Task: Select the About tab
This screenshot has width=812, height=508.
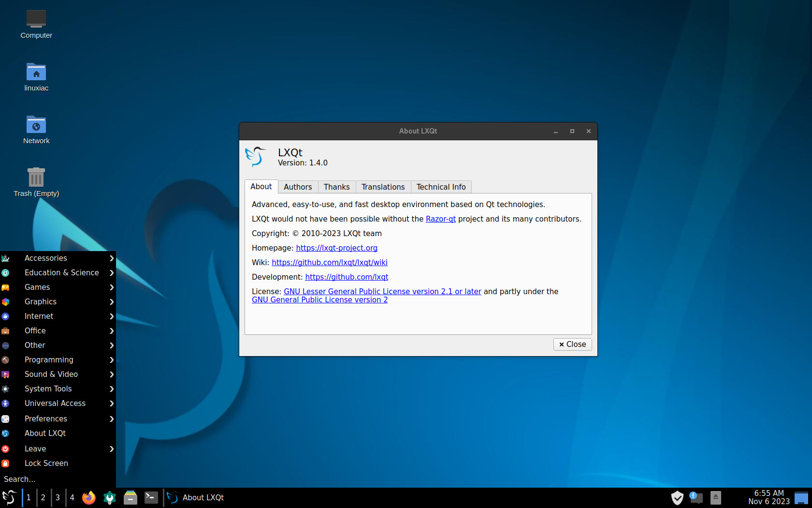Action: point(261,187)
